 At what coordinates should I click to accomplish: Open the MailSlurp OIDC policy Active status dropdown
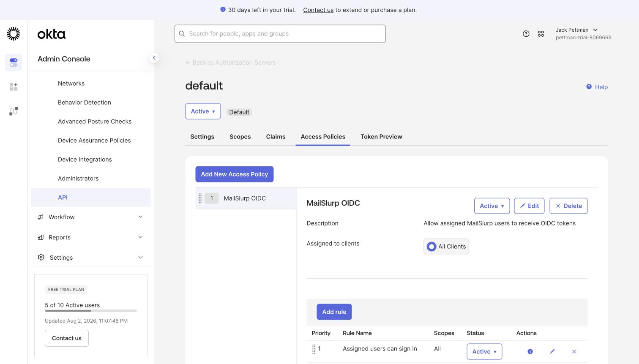click(492, 206)
